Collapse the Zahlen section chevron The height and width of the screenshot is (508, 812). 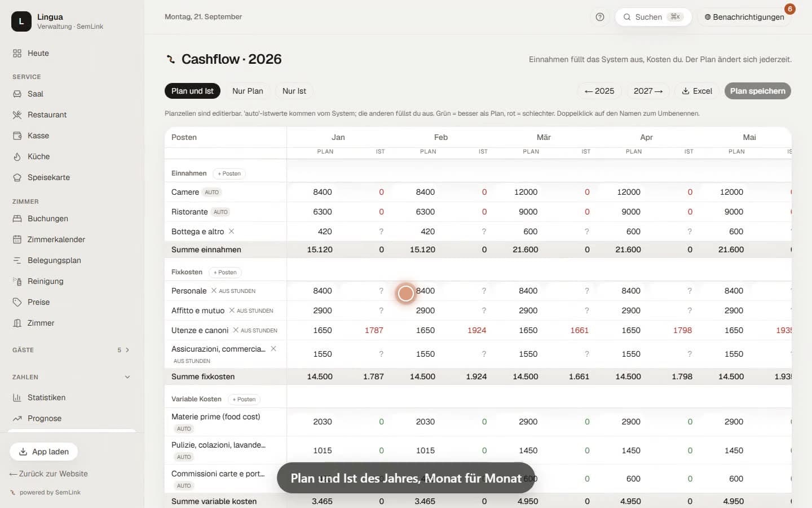pyautogui.click(x=127, y=377)
